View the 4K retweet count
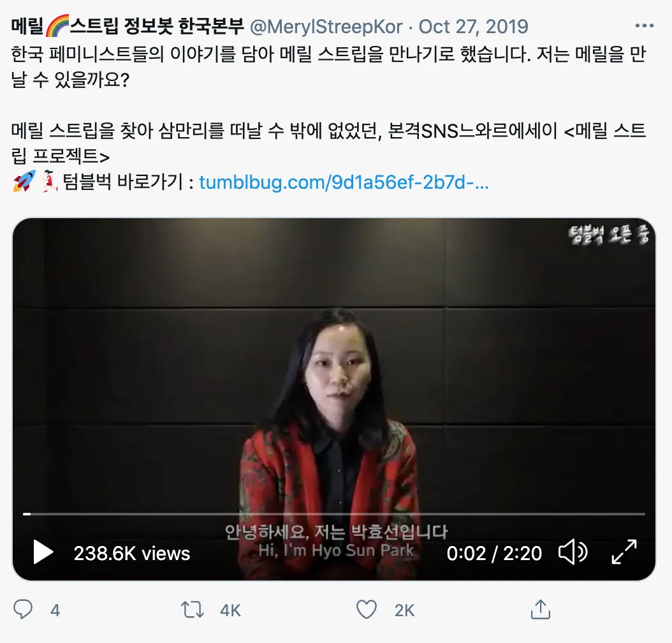This screenshot has height=643, width=672. [x=230, y=610]
